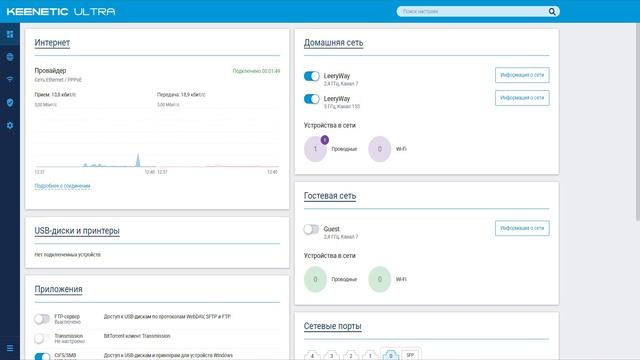This screenshot has height=360, width=640.
Task: Click the Подключено connection timer text
Action: (x=256, y=71)
